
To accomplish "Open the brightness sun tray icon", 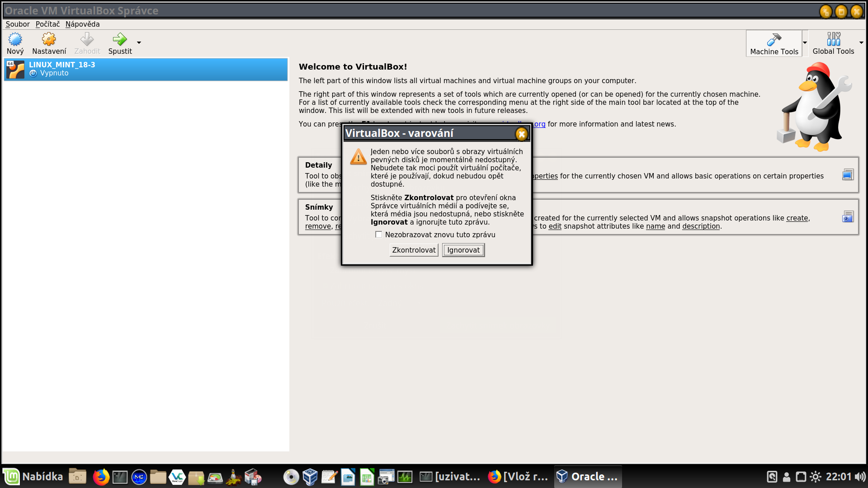I will click(816, 477).
